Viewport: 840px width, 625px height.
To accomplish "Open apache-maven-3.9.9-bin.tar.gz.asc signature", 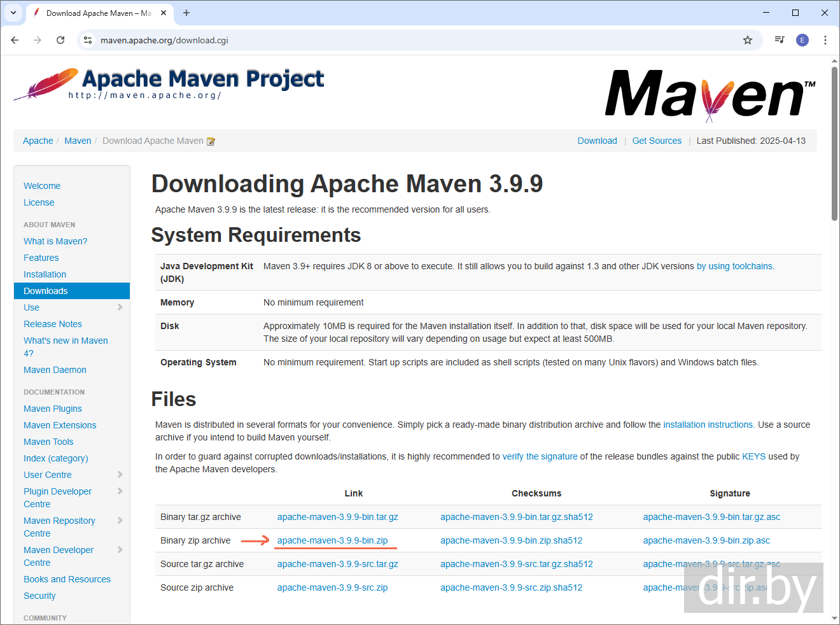I will pos(711,517).
